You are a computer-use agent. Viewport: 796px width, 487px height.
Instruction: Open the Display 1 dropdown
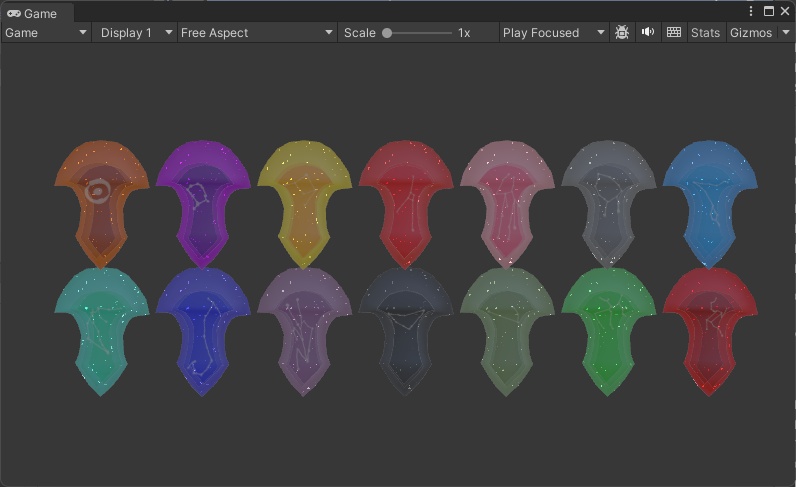tap(137, 33)
